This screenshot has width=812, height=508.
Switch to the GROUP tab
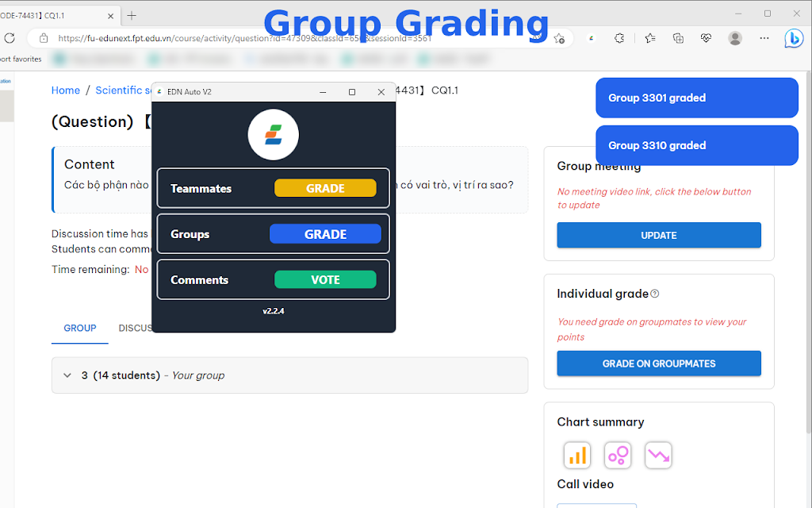tap(80, 328)
